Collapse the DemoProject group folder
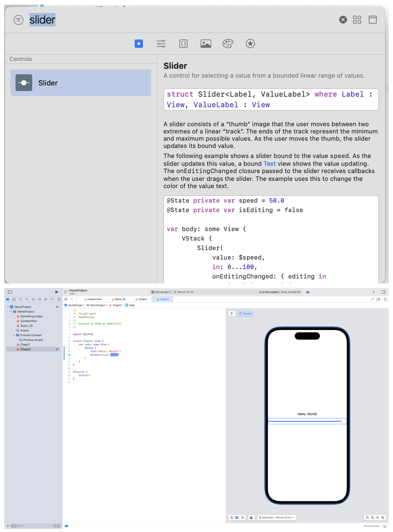The image size is (393, 532). click(11, 312)
